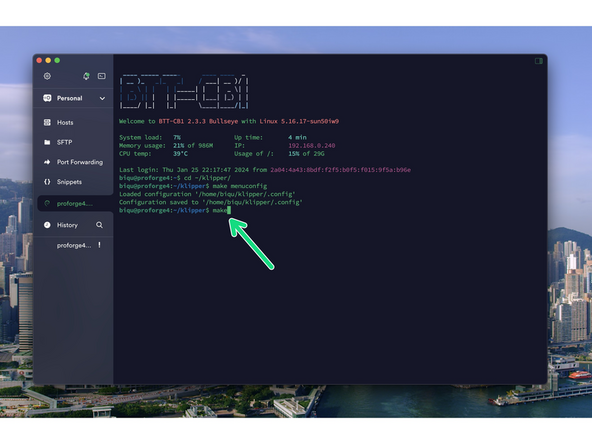Click the SFTP folder icon
The width and height of the screenshot is (592, 444).
(x=47, y=142)
